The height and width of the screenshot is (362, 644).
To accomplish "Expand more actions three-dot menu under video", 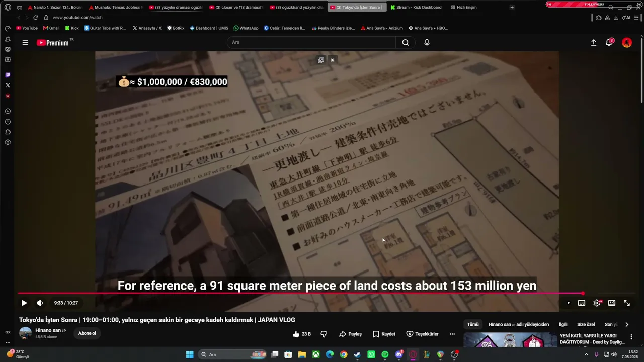I will click(452, 334).
